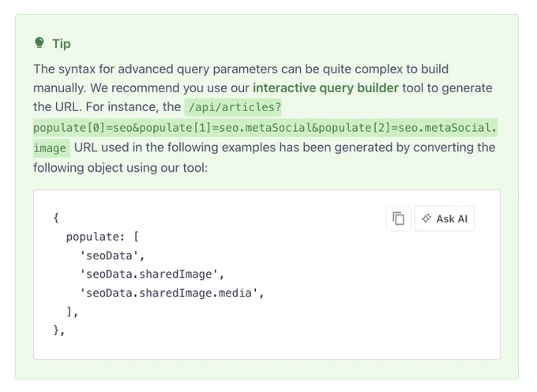This screenshot has width=537, height=392.
Task: Click the closing }, line in code
Action: tap(59, 330)
